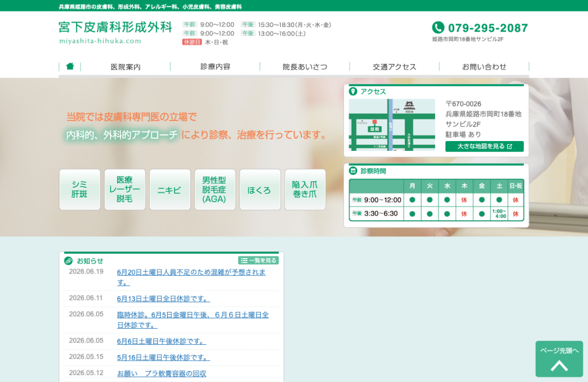
Task: Click the 内科的、外科的アプローチ highlighted text
Action: (122, 135)
